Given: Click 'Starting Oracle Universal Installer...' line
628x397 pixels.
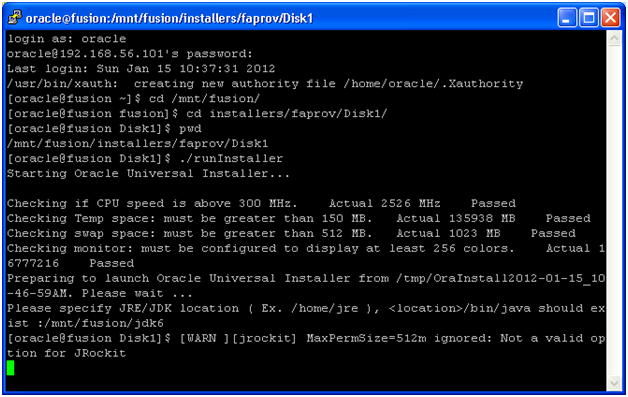Looking at the screenshot, I should (x=148, y=173).
